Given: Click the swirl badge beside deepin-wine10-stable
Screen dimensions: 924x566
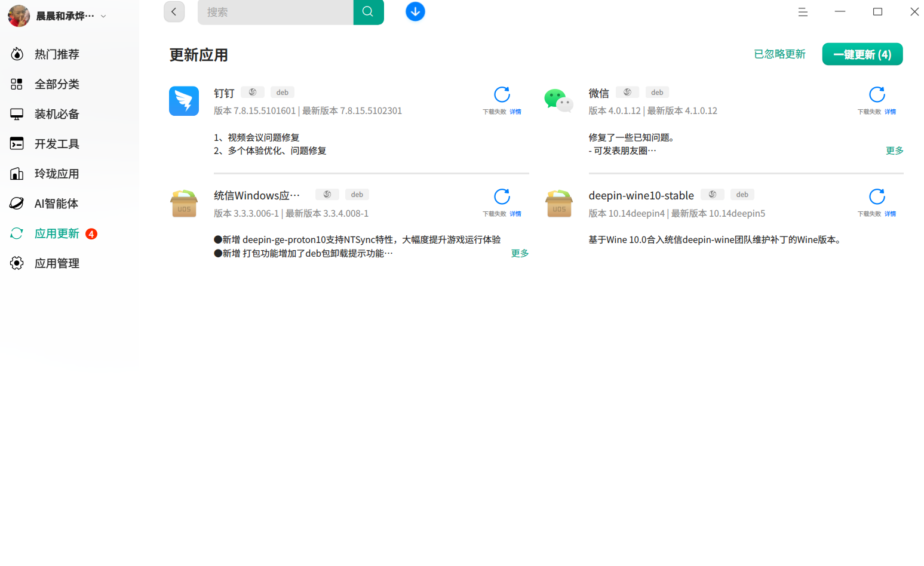Looking at the screenshot, I should [x=712, y=195].
